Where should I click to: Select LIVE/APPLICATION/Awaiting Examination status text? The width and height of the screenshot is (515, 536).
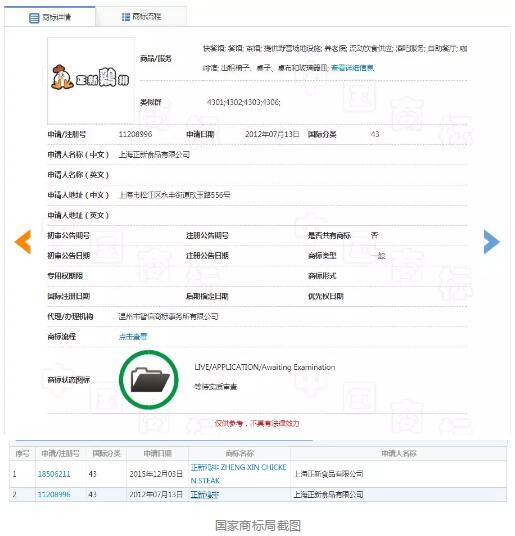tap(265, 367)
